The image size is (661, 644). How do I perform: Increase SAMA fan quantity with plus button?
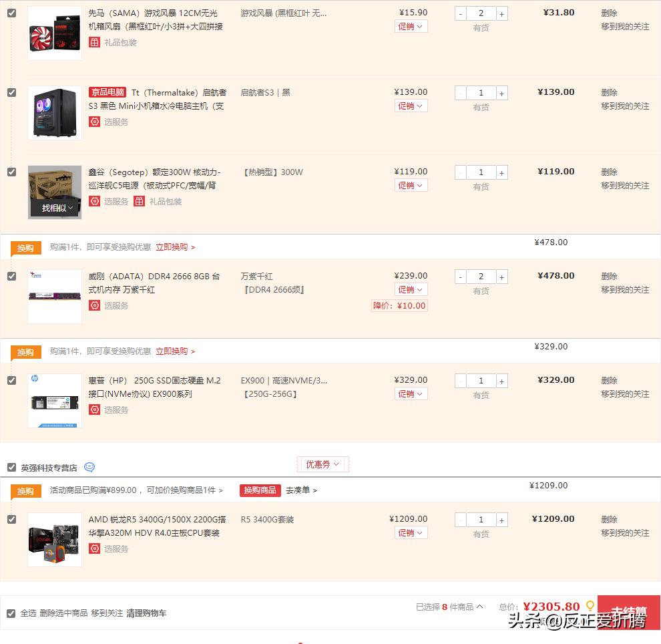click(501, 14)
